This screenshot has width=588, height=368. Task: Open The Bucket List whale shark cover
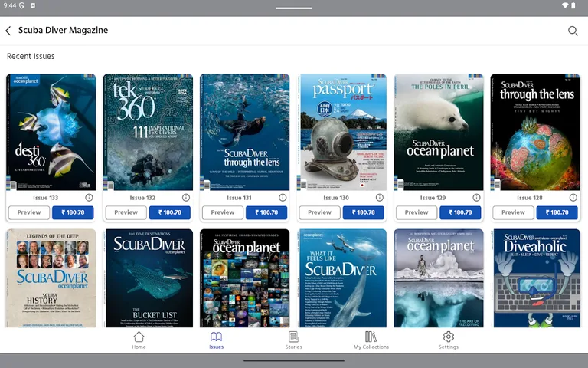coord(148,278)
